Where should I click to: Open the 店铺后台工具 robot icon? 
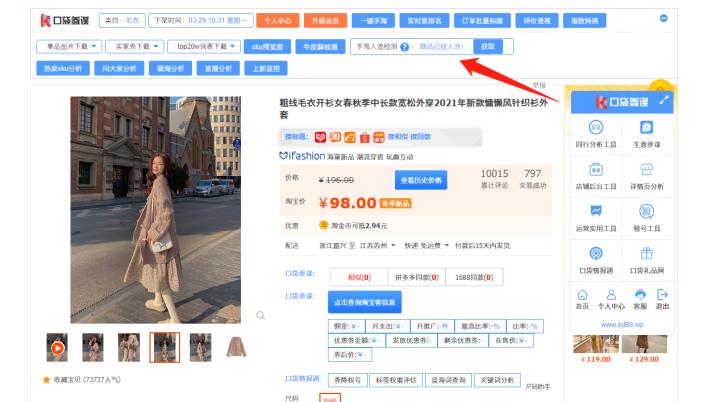click(x=596, y=170)
